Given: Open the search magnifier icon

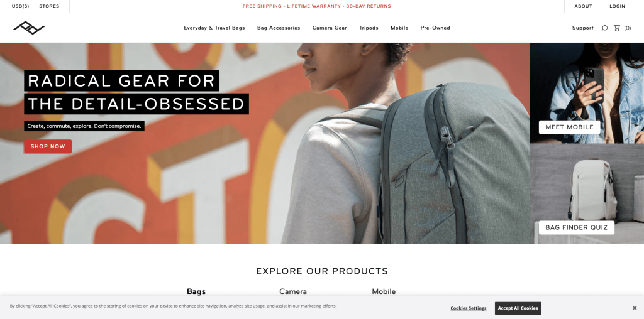Looking at the screenshot, I should pyautogui.click(x=604, y=28).
